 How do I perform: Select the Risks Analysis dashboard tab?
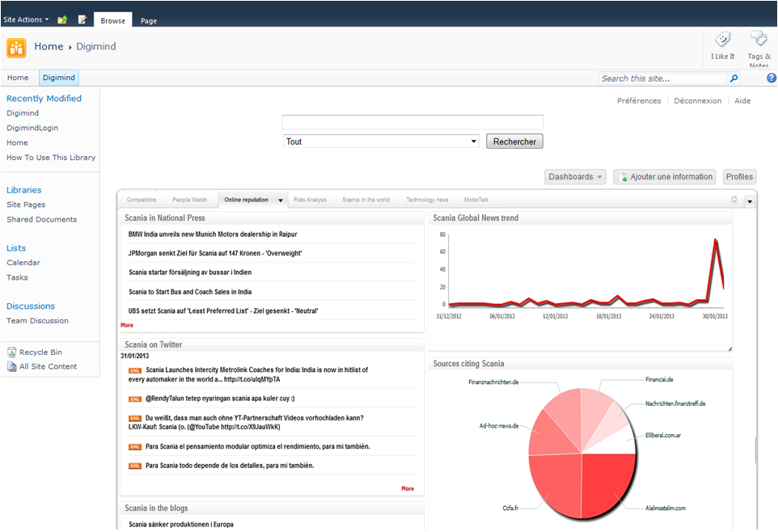coord(310,200)
